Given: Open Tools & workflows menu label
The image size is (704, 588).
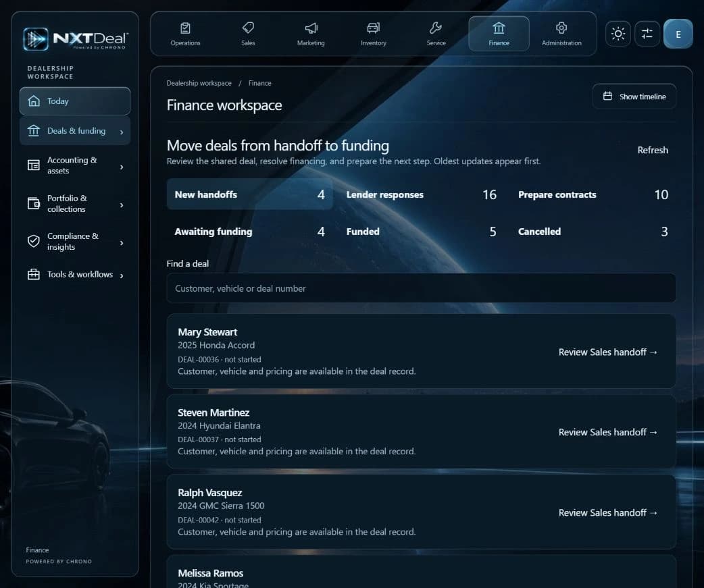Looking at the screenshot, I should coord(80,274).
